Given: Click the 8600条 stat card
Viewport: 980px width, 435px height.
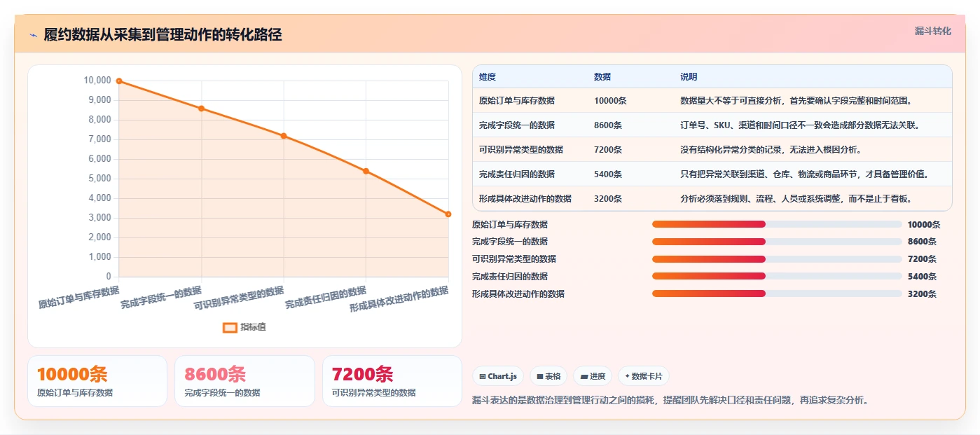Looking at the screenshot, I should [244, 381].
